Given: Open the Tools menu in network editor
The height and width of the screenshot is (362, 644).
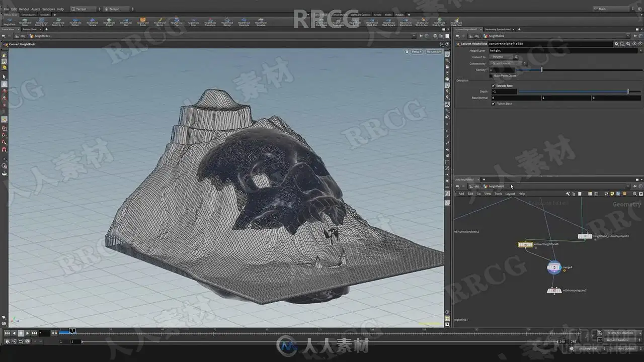Looking at the screenshot, I should tap(498, 194).
